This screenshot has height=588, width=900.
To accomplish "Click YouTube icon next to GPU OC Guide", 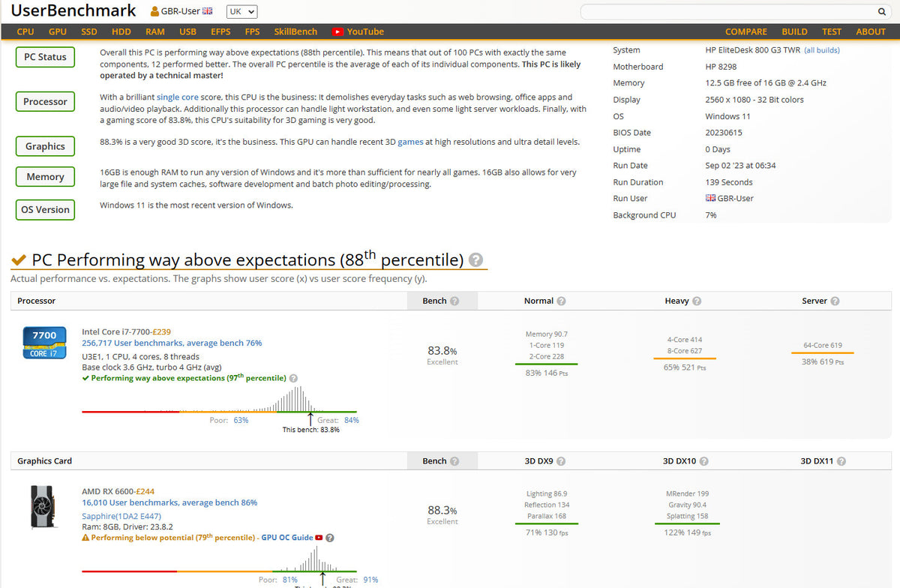I will coord(319,538).
